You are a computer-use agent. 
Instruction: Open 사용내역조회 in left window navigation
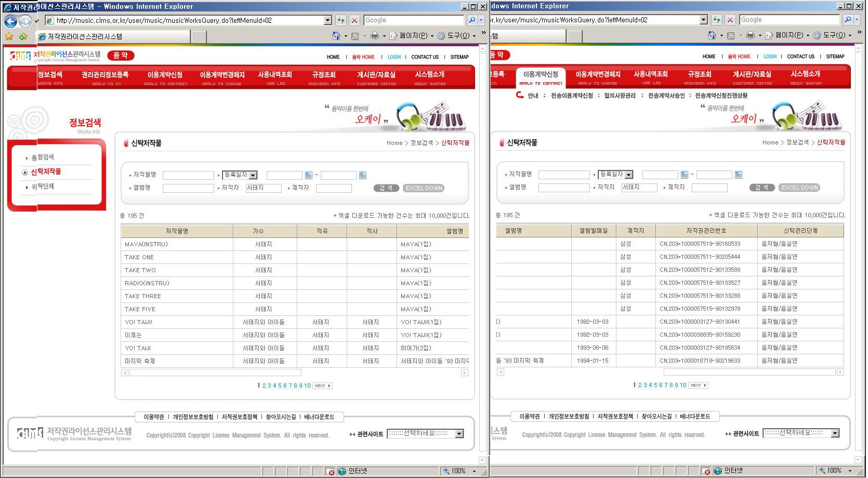[x=275, y=77]
